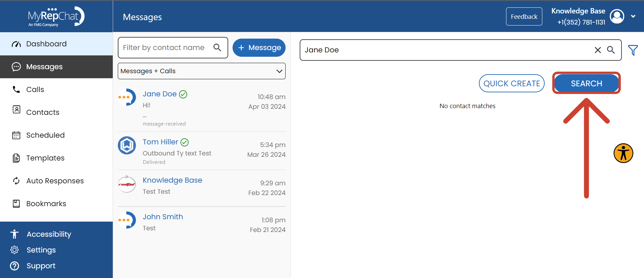Click the user profile avatar icon
This screenshot has height=278, width=644.
pyautogui.click(x=617, y=16)
